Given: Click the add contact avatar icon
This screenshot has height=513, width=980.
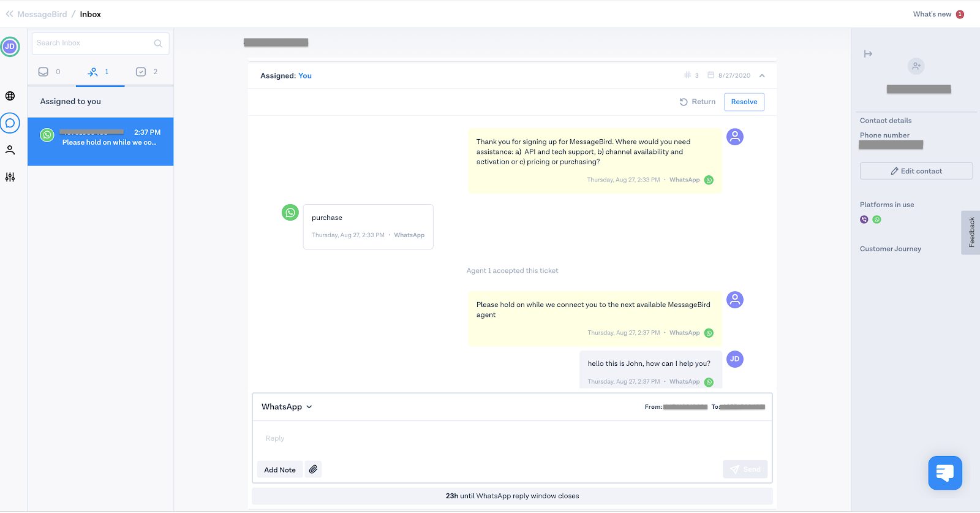Looking at the screenshot, I should point(916,66).
